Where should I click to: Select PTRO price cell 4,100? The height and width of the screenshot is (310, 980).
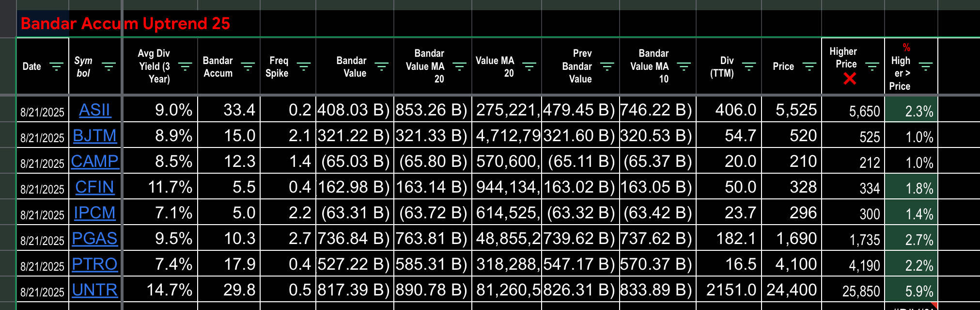[x=792, y=264]
